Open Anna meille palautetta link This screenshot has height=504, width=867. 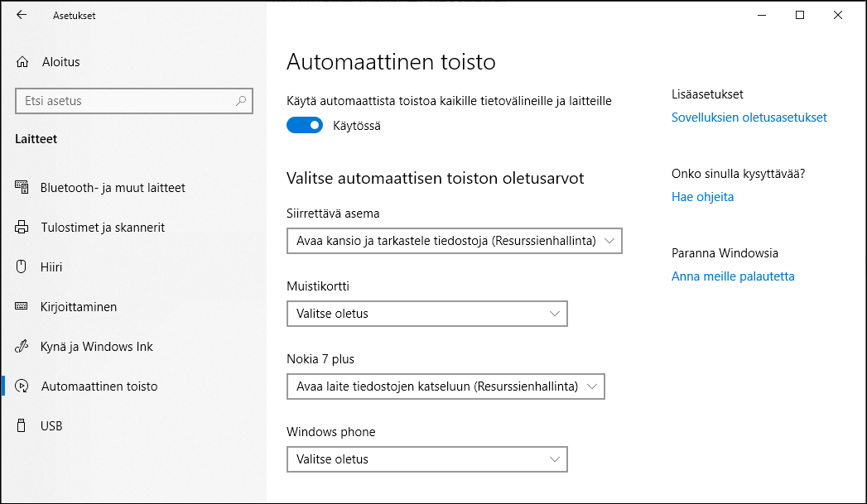point(732,276)
